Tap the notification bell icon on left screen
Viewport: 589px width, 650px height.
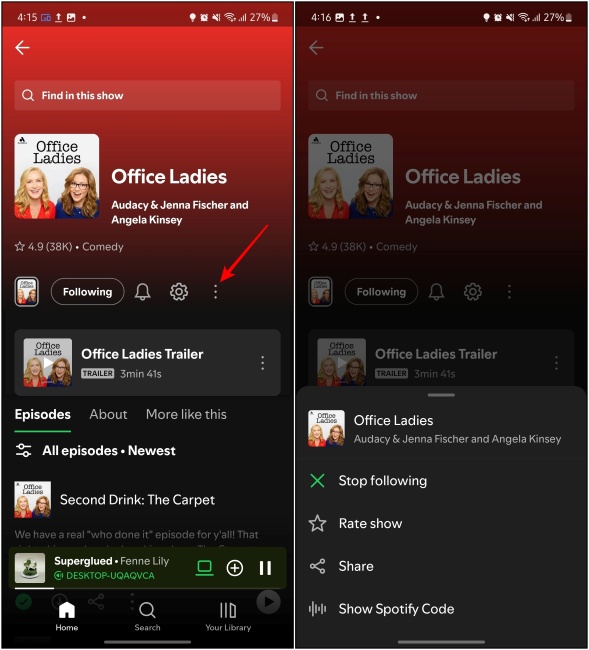pyautogui.click(x=143, y=292)
